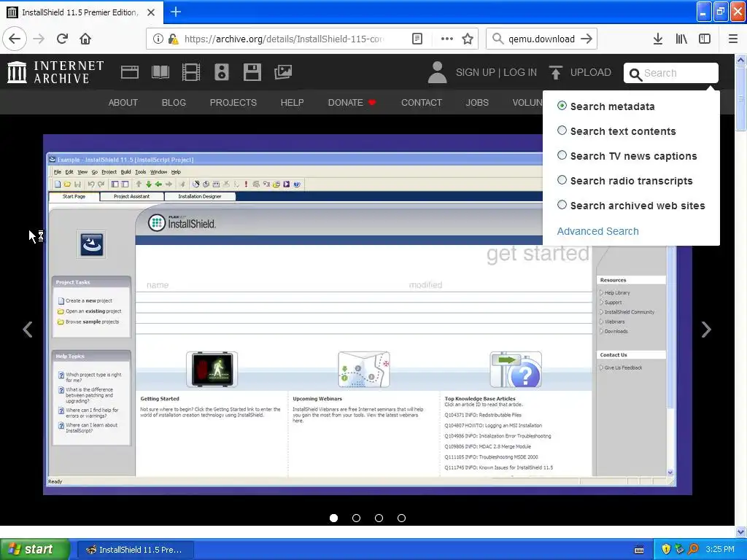
Task: Select Search TV news captions option
Action: [562, 155]
